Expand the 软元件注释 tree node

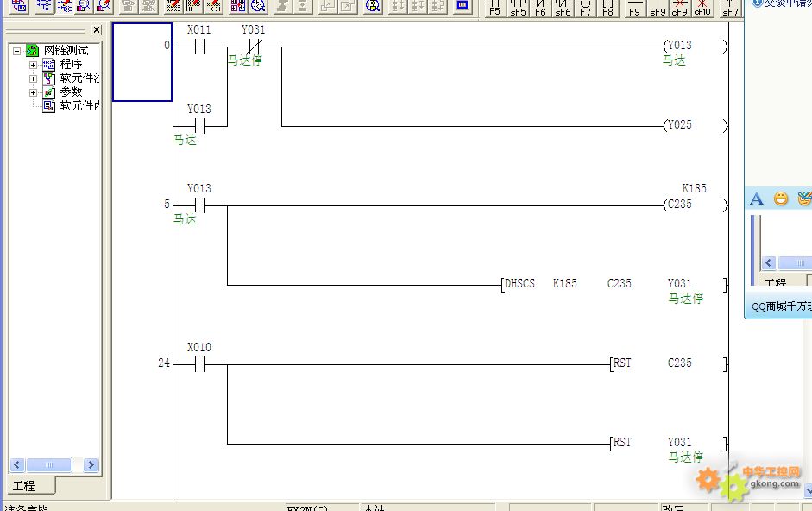click(x=34, y=79)
